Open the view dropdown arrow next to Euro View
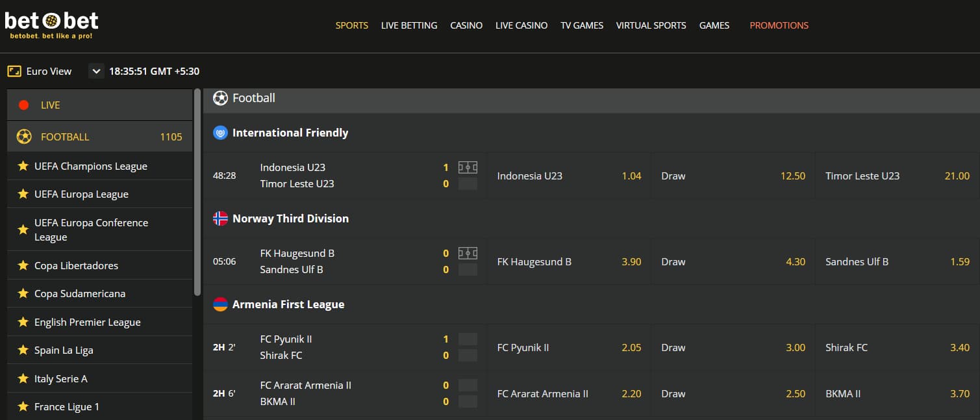The height and width of the screenshot is (420, 980). tap(96, 71)
